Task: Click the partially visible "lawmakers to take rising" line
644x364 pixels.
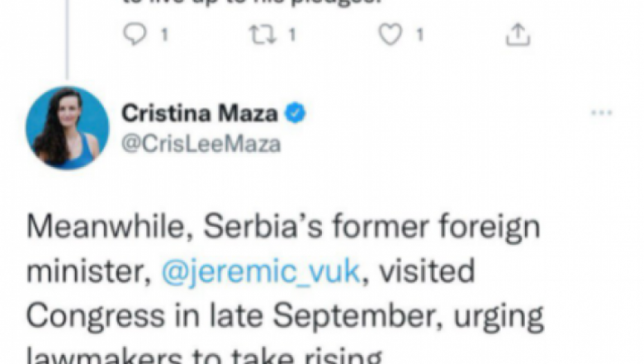Action: [204, 355]
